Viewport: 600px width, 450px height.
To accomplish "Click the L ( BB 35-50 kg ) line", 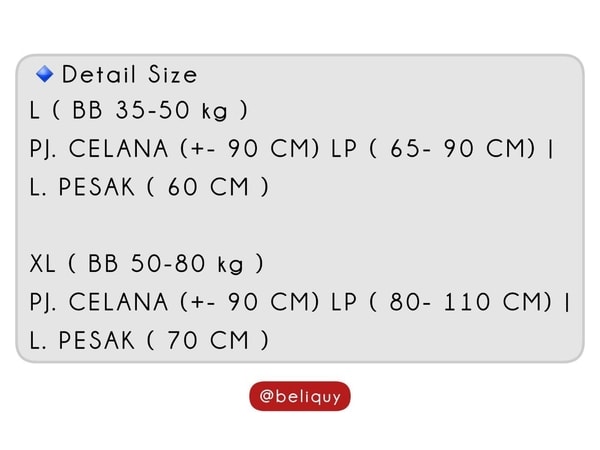I will tap(139, 110).
